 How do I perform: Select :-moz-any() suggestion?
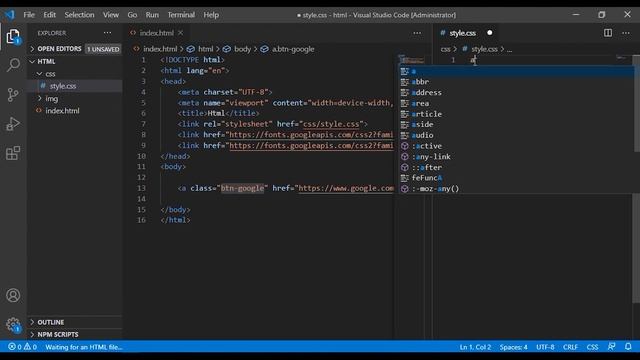click(x=516, y=189)
